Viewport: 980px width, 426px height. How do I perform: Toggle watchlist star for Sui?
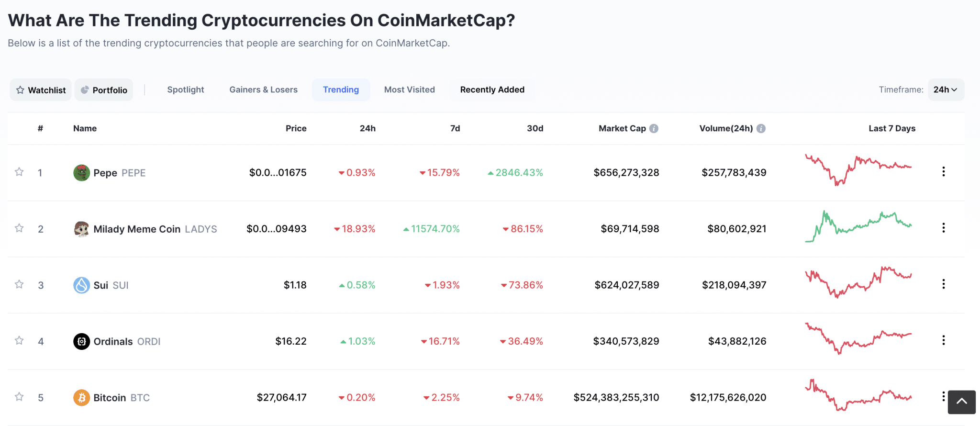click(x=19, y=284)
